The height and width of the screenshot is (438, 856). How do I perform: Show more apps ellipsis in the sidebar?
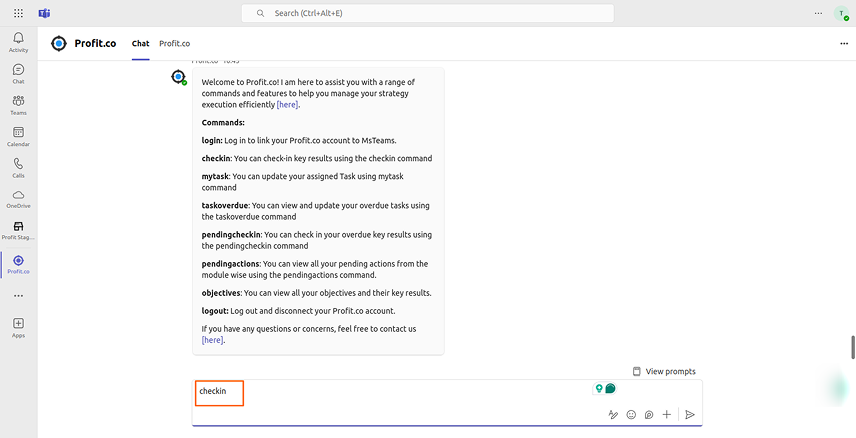pos(19,295)
